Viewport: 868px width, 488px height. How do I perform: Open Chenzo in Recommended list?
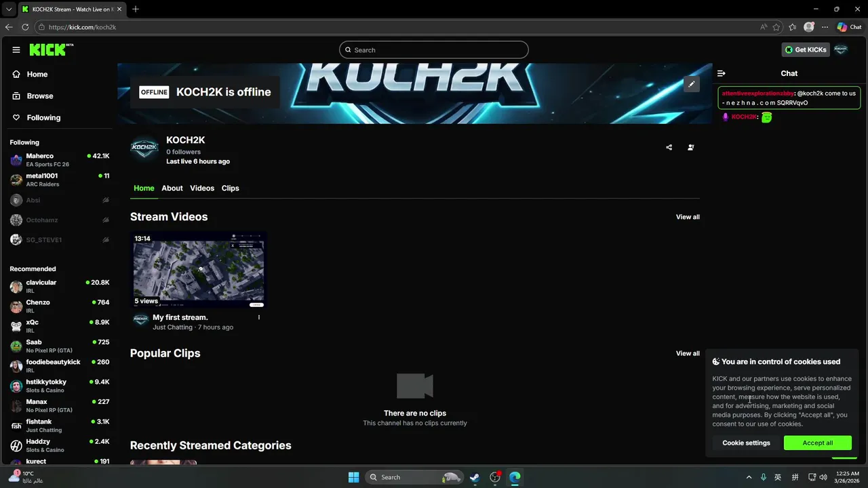[x=60, y=306]
